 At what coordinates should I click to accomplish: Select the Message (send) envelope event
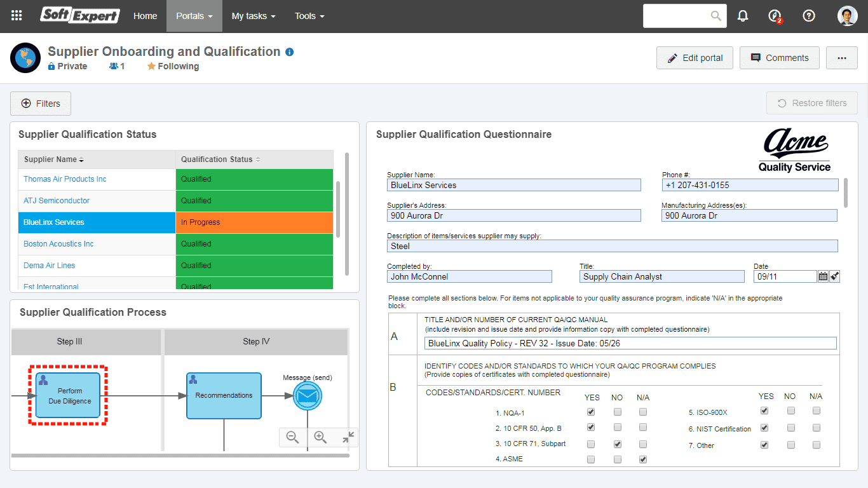click(x=308, y=396)
